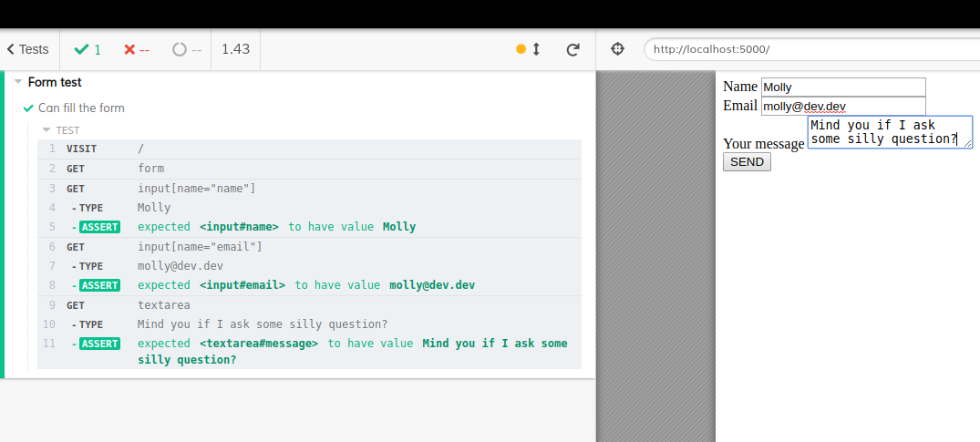This screenshot has height=442, width=980.
Task: Click the ASSERT input#email value command
Action: (309, 285)
